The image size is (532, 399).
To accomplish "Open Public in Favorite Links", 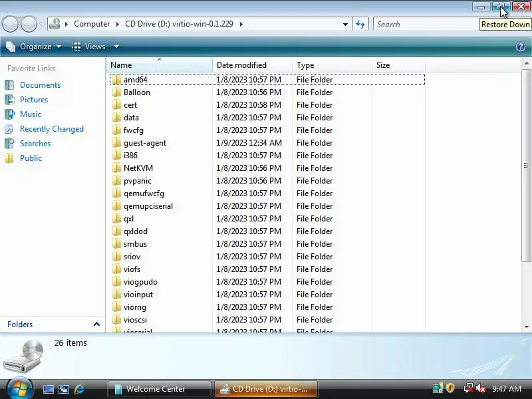I will click(31, 158).
